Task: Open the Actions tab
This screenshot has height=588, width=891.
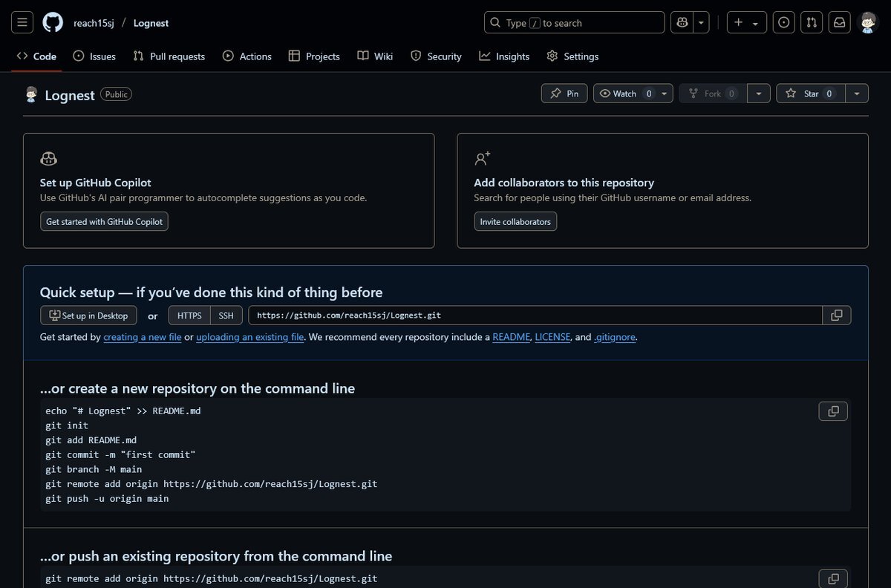Action: pos(247,56)
